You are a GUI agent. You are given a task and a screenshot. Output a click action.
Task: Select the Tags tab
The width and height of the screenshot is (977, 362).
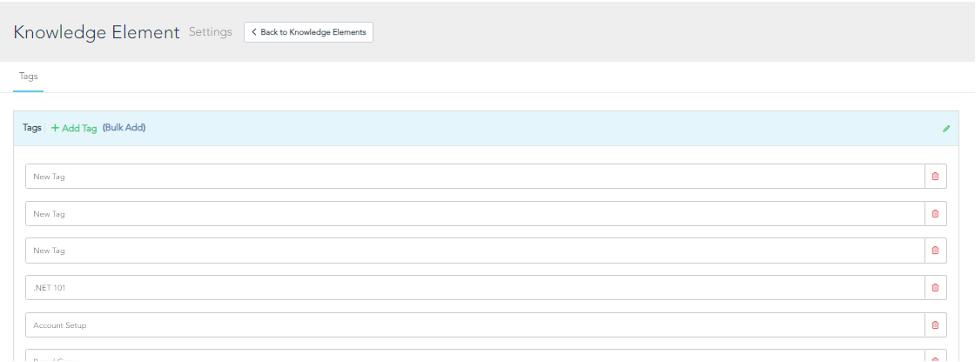[28, 77]
